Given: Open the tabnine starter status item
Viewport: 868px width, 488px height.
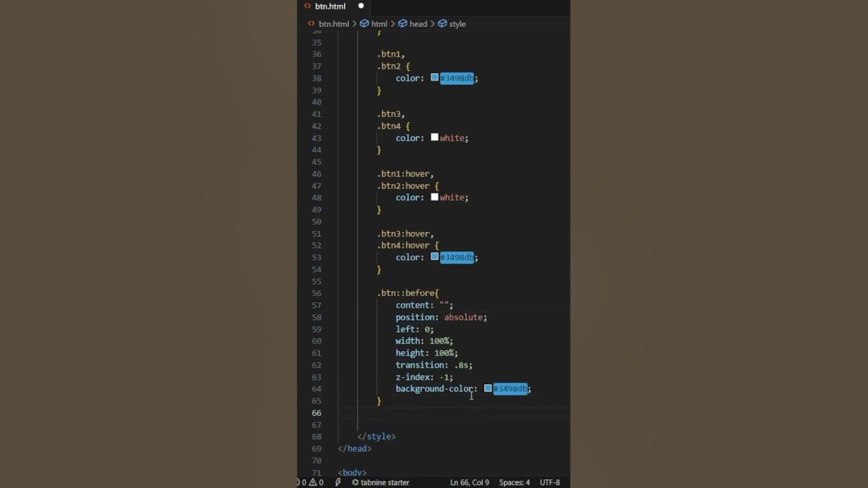Looking at the screenshot, I should [x=380, y=483].
